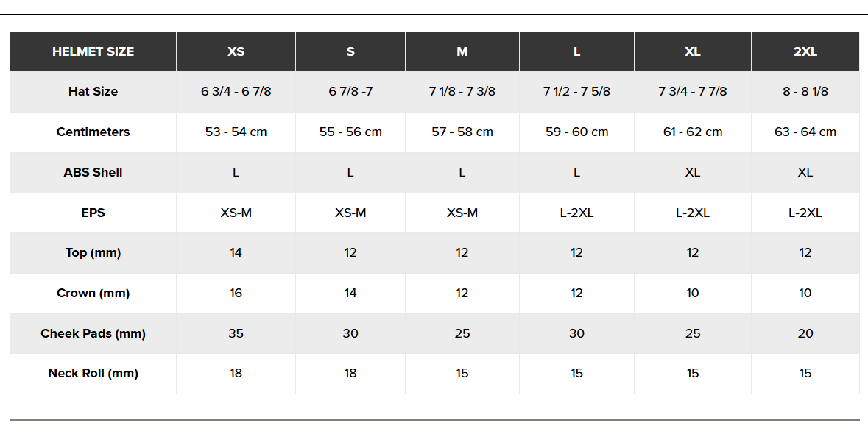
Task: Select the ABS Shell row label
Action: tap(93, 172)
